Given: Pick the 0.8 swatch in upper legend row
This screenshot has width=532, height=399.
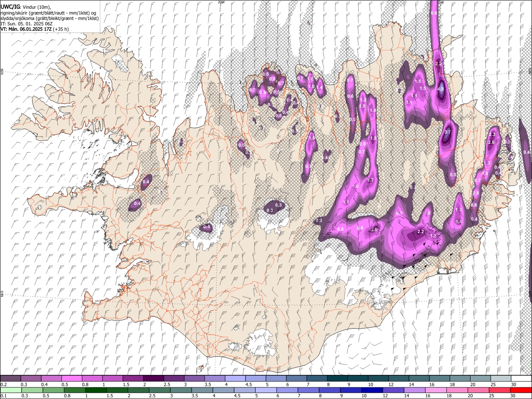Looking at the screenshot, I should [x=92, y=379].
